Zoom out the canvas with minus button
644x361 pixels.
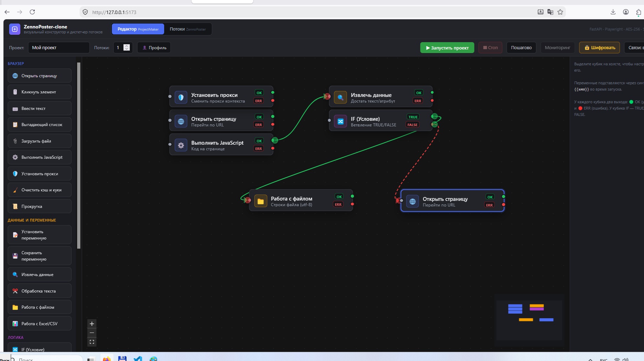(92, 333)
